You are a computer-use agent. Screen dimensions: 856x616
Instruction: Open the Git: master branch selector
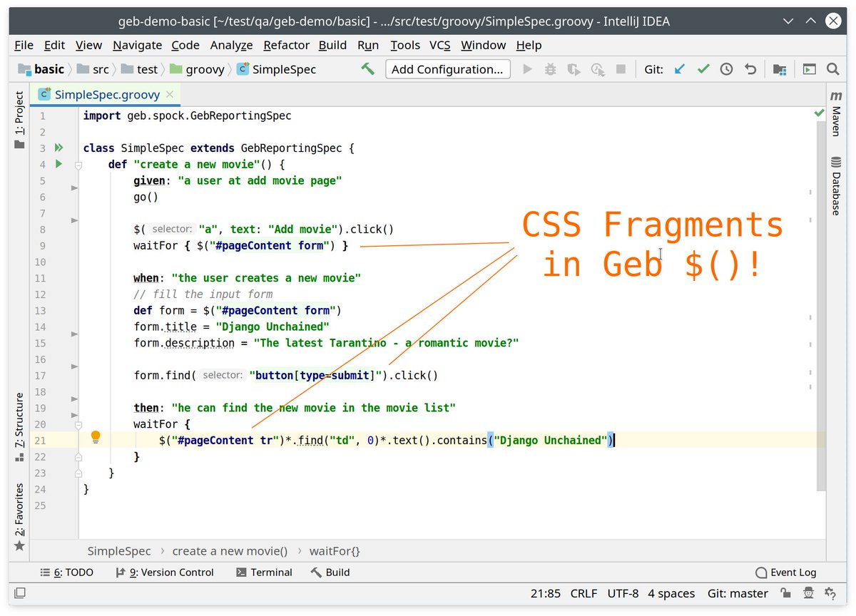pos(738,593)
